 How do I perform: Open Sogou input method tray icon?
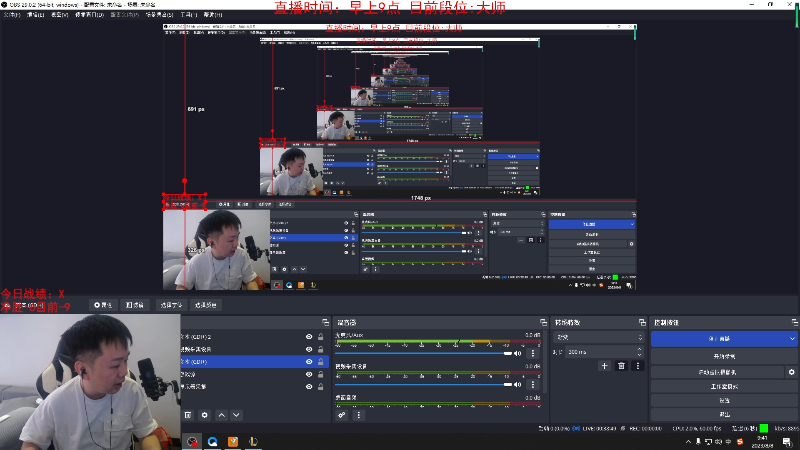point(740,442)
